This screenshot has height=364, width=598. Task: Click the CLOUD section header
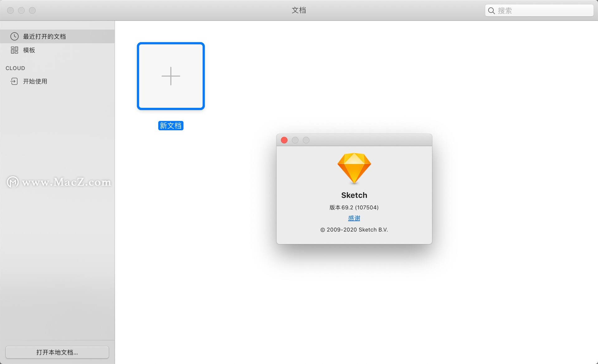click(x=15, y=68)
